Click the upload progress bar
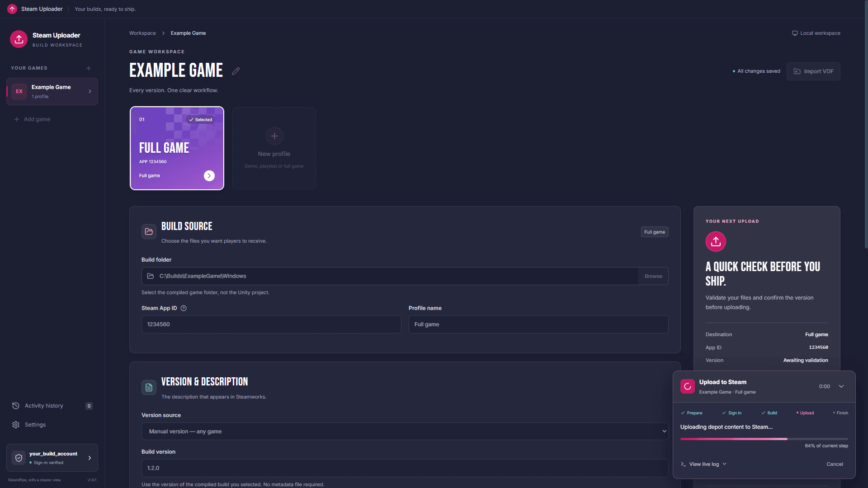This screenshot has width=868, height=488. click(x=764, y=439)
